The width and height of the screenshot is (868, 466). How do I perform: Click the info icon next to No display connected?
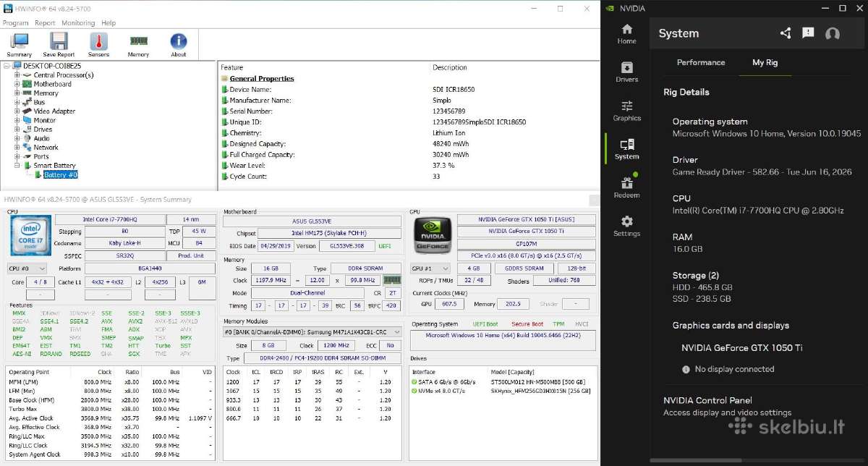click(x=686, y=369)
